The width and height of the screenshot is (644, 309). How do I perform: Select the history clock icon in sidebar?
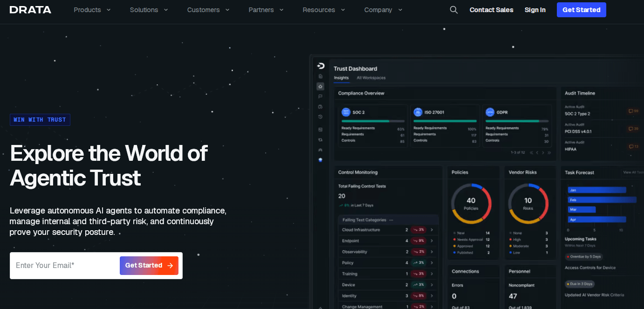point(320,117)
